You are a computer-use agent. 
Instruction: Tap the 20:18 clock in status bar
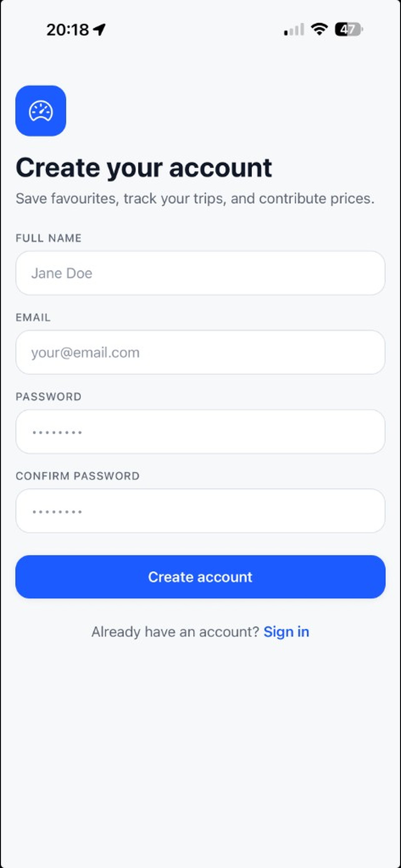(x=68, y=30)
